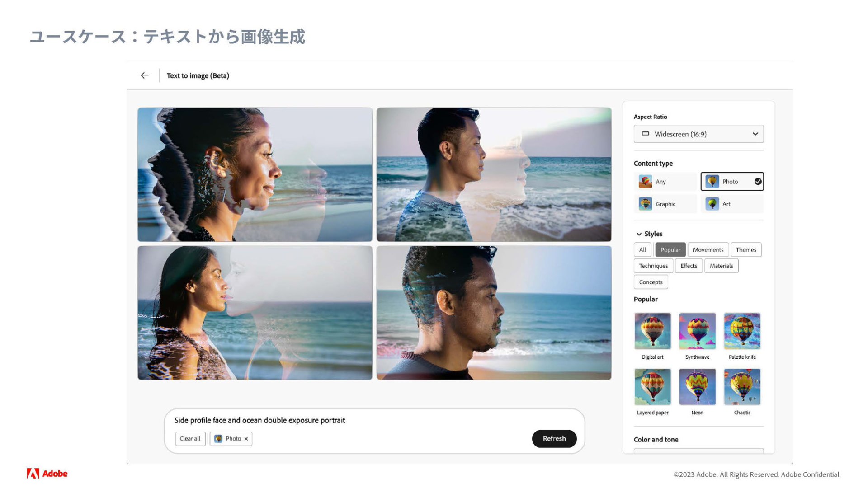Choose the Graphic content type
The image size is (868, 488).
pos(665,204)
